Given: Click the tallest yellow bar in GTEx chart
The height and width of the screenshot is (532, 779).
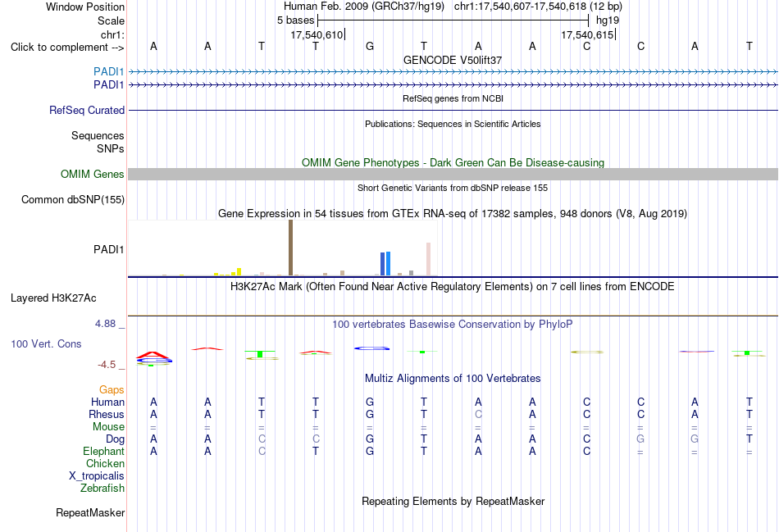Looking at the screenshot, I should click(239, 271).
